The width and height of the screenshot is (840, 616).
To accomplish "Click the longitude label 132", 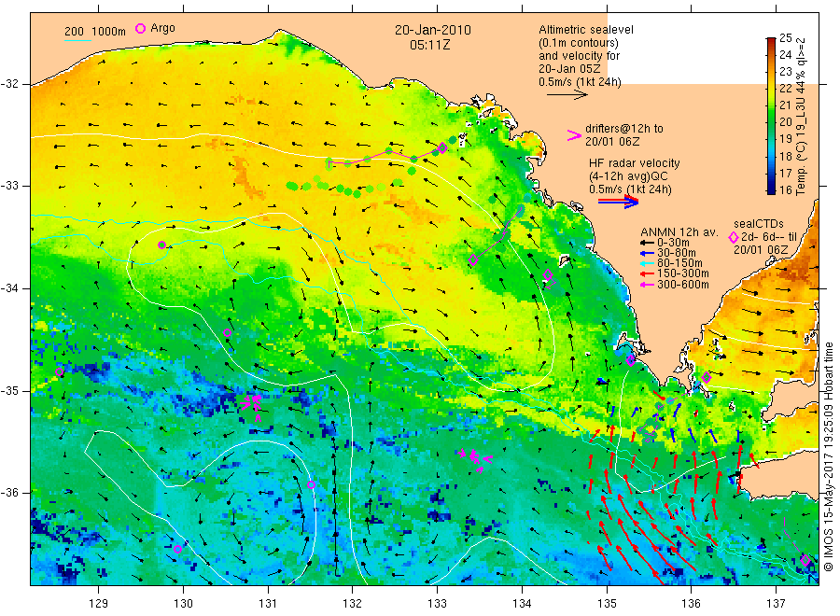I will 352,604.
